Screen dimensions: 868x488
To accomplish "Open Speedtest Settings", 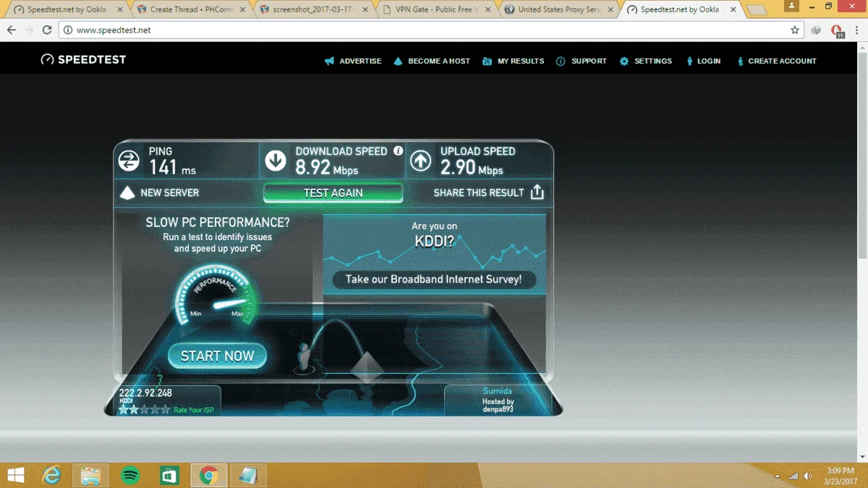I will (646, 61).
